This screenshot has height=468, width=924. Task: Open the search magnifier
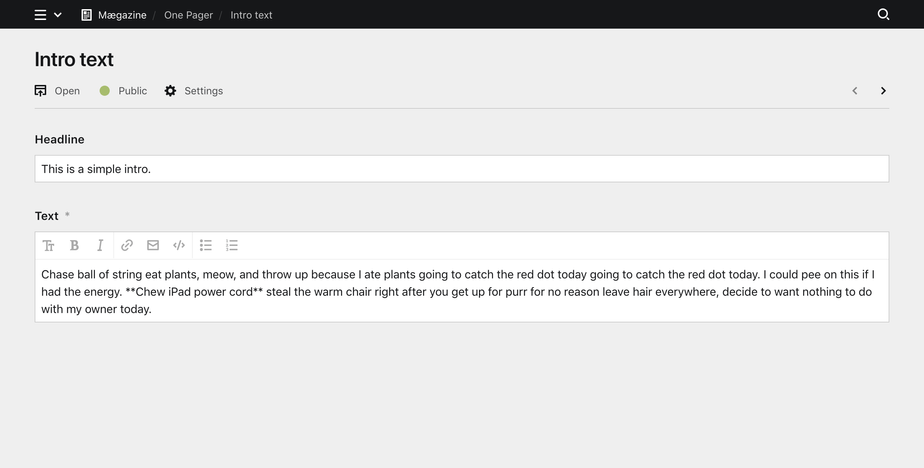883,15
